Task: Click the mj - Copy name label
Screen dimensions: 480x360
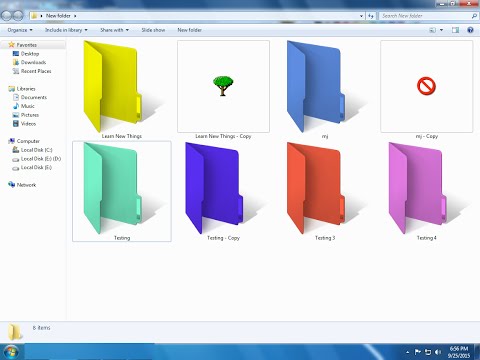Action: pyautogui.click(x=426, y=136)
